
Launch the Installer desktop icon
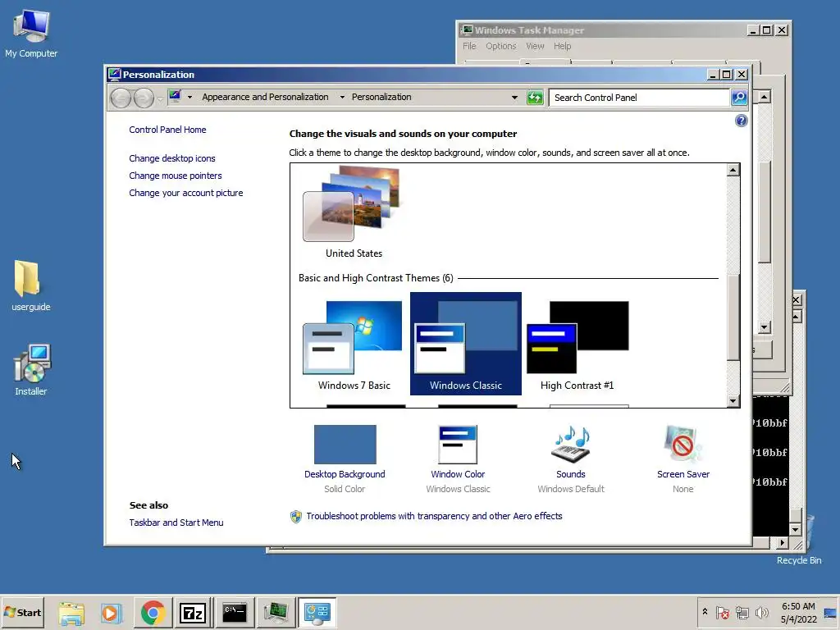(x=30, y=370)
